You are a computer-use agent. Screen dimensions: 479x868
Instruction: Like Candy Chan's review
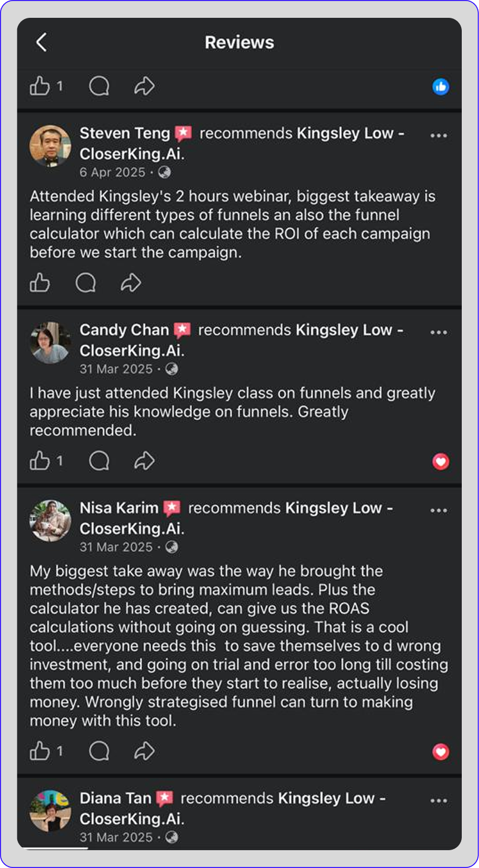tap(40, 461)
